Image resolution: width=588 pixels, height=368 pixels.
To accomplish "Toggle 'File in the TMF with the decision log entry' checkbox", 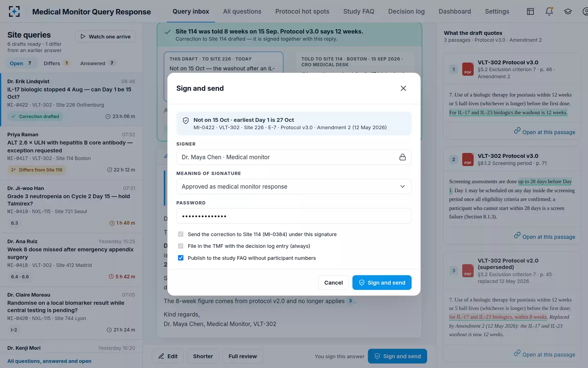I will [180, 246].
